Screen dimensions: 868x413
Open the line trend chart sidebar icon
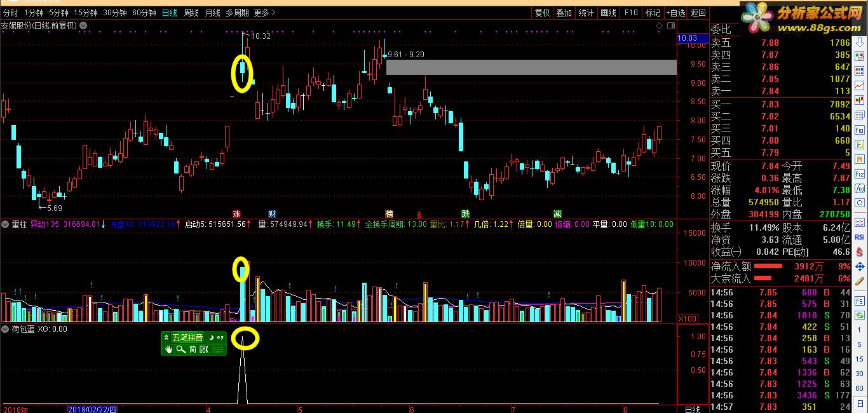pos(860,85)
